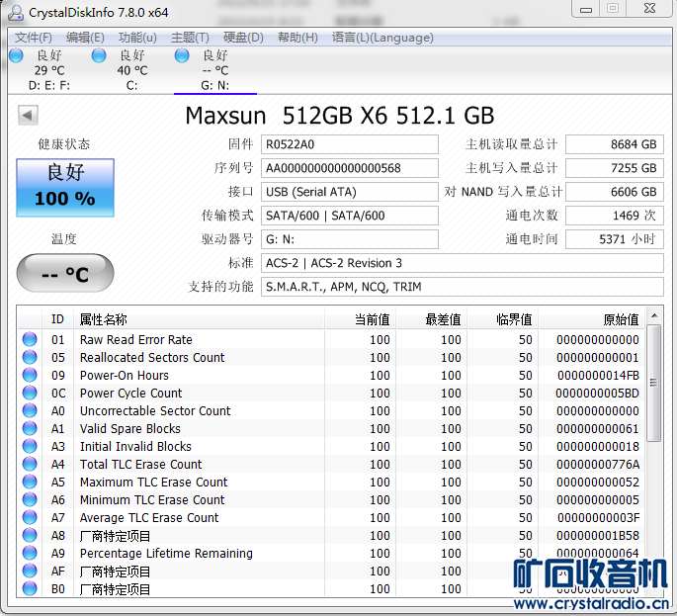Viewport: 677px width, 616px height.
Task: Click the status icon for Power-On Hours
Action: 30,375
